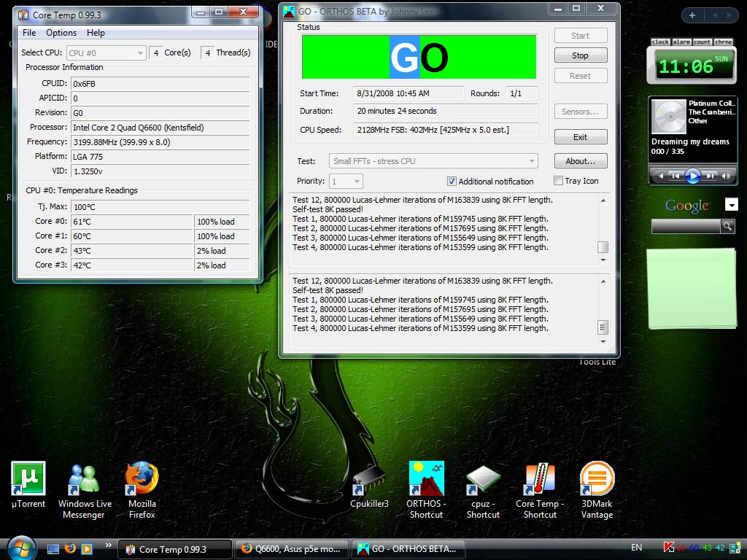This screenshot has height=560, width=747.
Task: Open the File menu in Core Temp
Action: pos(29,33)
